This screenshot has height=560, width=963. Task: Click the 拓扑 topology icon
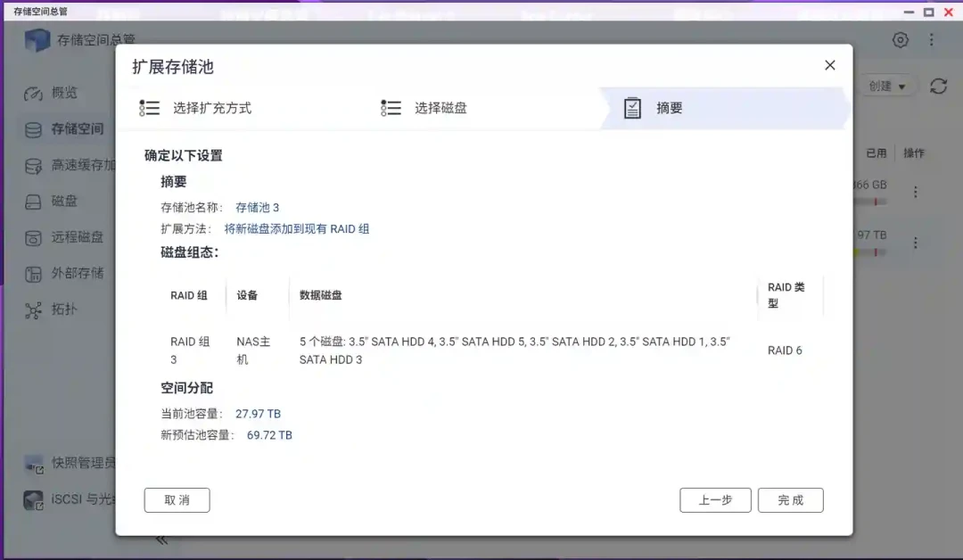(33, 310)
